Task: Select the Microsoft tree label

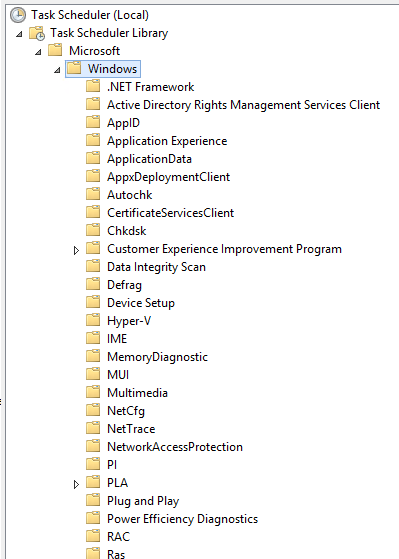Action: [x=94, y=51]
